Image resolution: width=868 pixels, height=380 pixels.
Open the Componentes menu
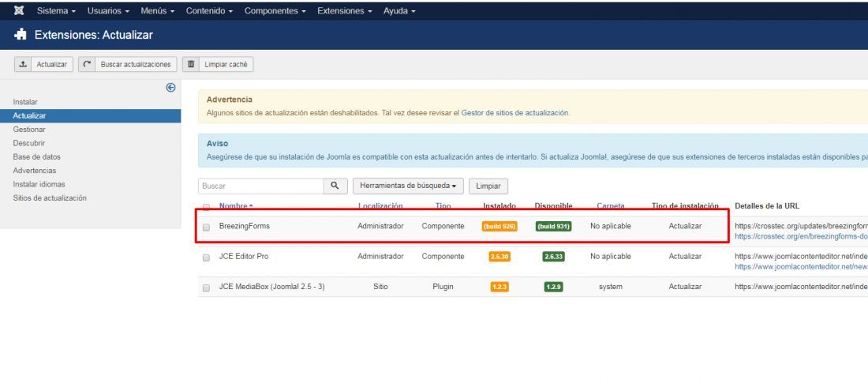click(275, 10)
